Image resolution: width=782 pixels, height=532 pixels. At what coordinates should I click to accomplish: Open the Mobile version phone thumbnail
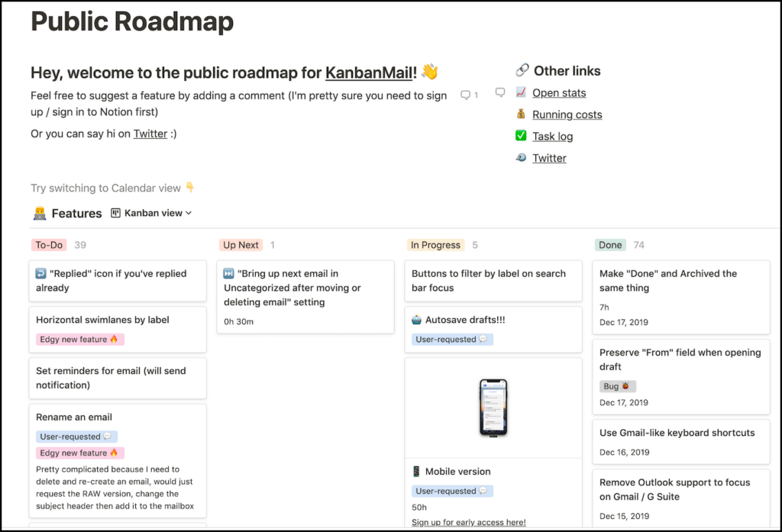coord(493,408)
